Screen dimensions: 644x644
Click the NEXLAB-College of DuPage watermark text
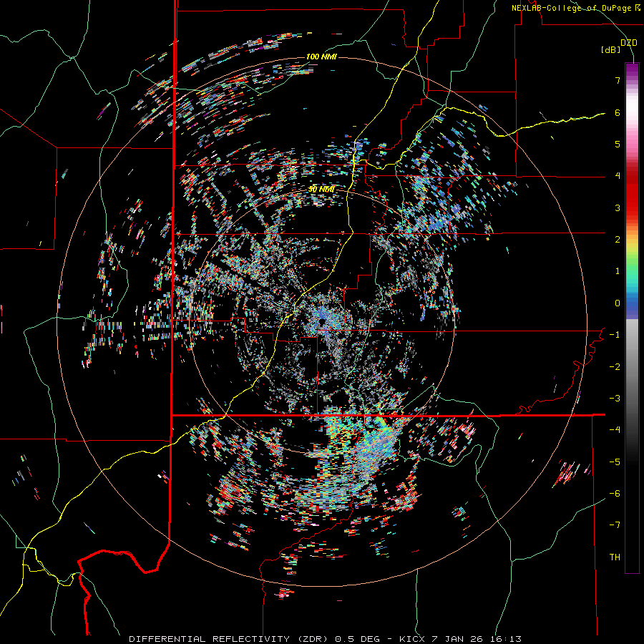point(572,8)
